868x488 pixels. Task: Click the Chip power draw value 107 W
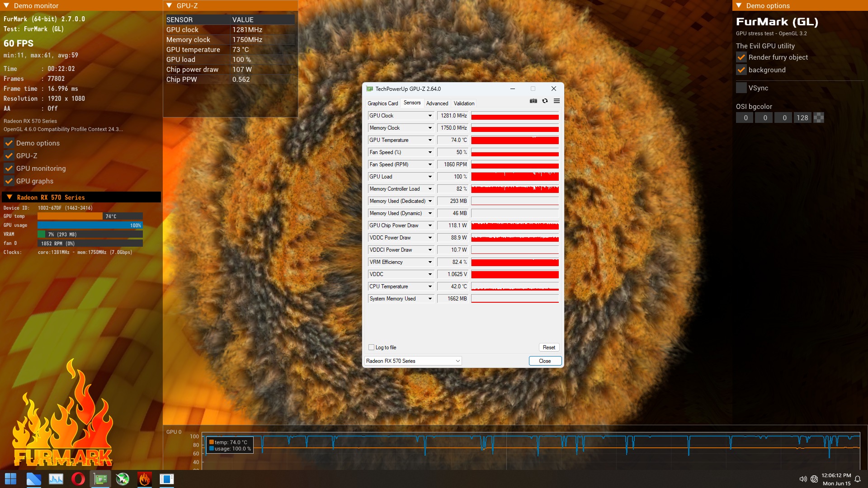point(242,70)
